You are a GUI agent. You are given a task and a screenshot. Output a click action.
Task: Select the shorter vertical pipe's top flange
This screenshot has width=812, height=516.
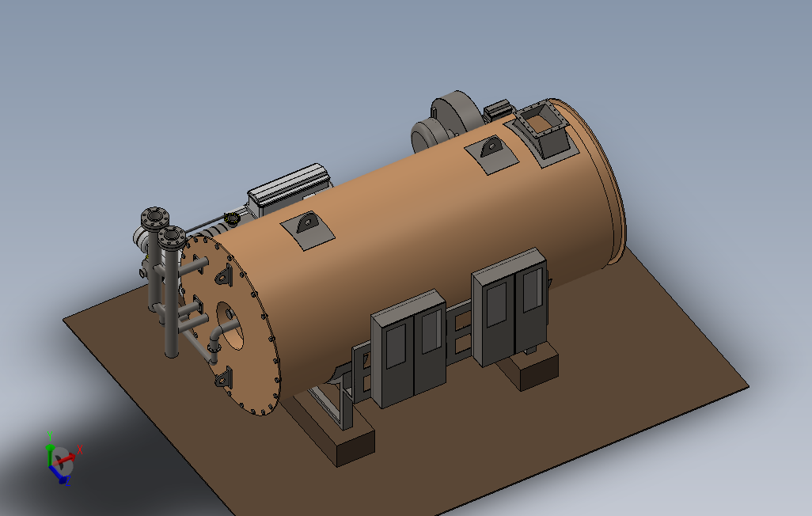coord(172,237)
